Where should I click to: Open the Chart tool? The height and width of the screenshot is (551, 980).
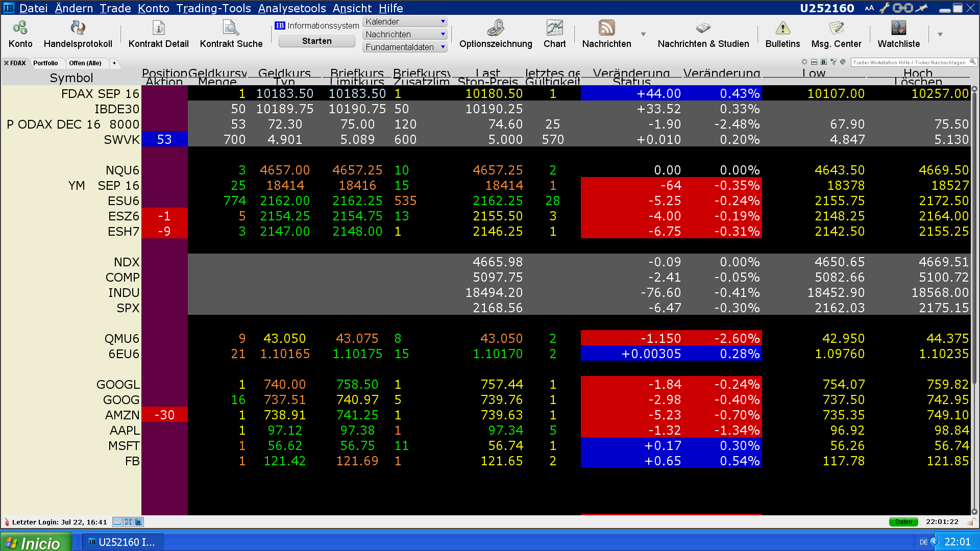coord(554,28)
